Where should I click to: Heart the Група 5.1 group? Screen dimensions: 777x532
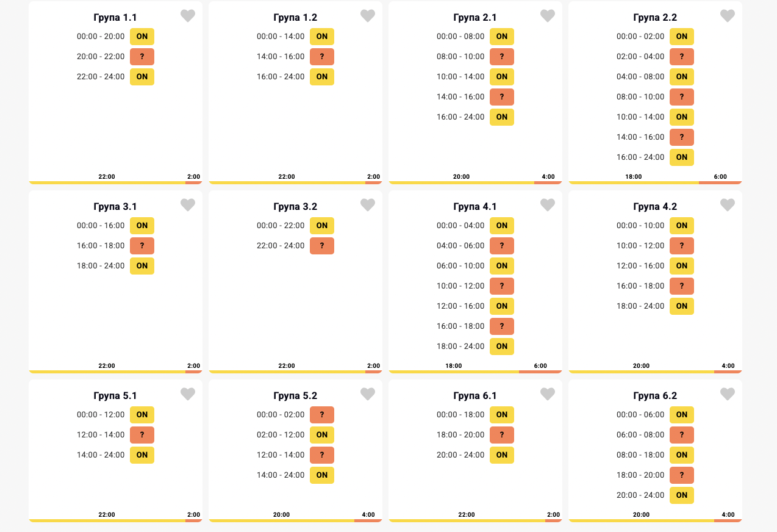[188, 395]
